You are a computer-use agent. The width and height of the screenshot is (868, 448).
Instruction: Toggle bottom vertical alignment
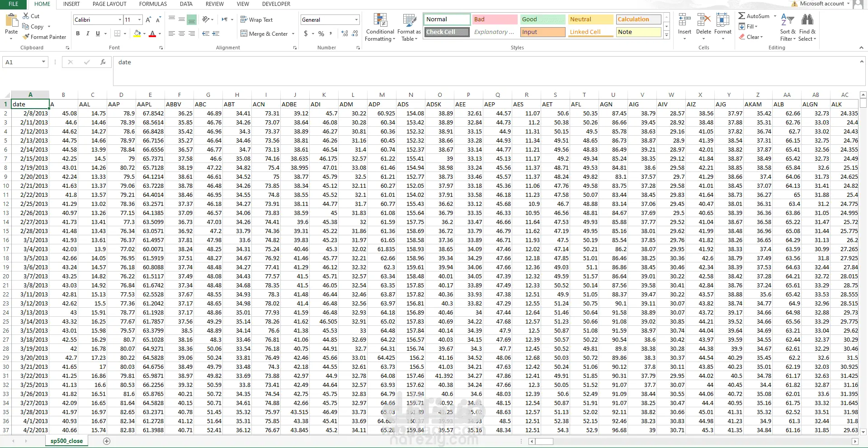click(x=192, y=19)
